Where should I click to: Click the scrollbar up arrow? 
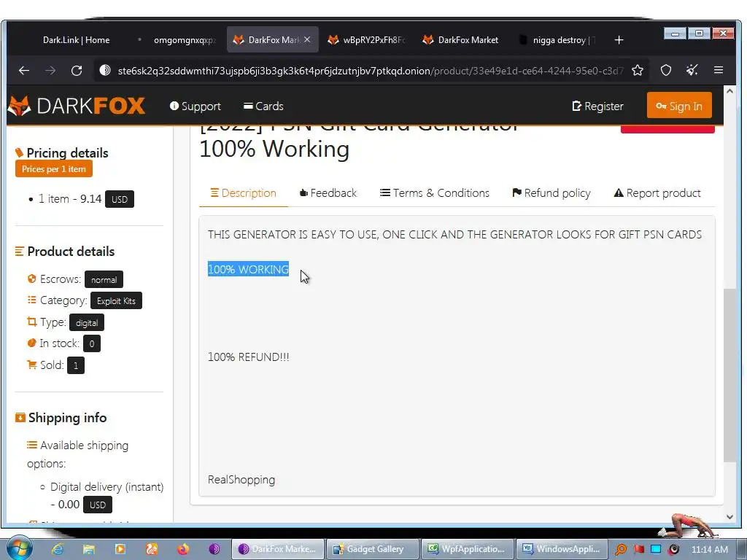(x=729, y=91)
